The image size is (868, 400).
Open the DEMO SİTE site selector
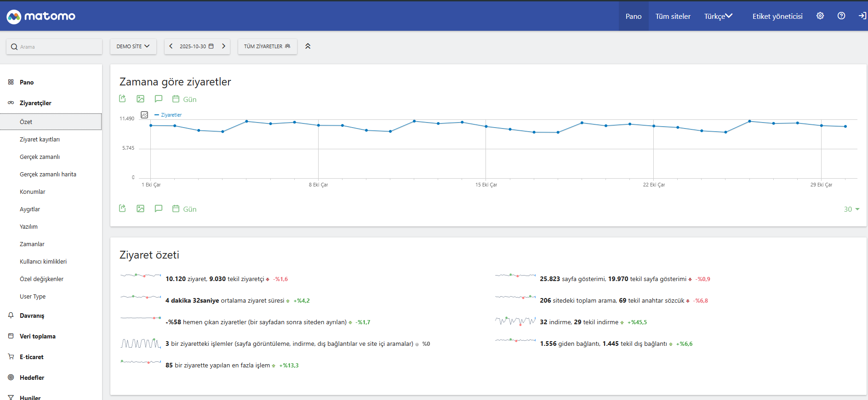click(x=133, y=46)
